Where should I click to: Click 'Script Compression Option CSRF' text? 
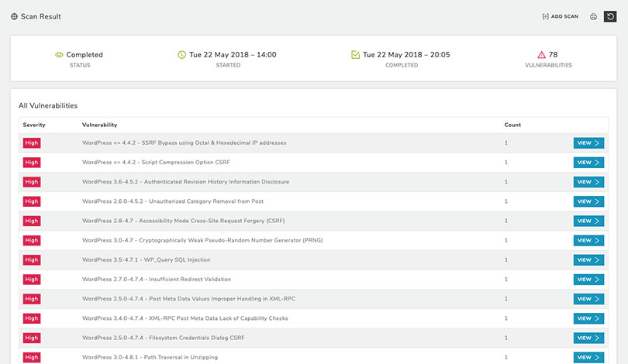tap(185, 163)
